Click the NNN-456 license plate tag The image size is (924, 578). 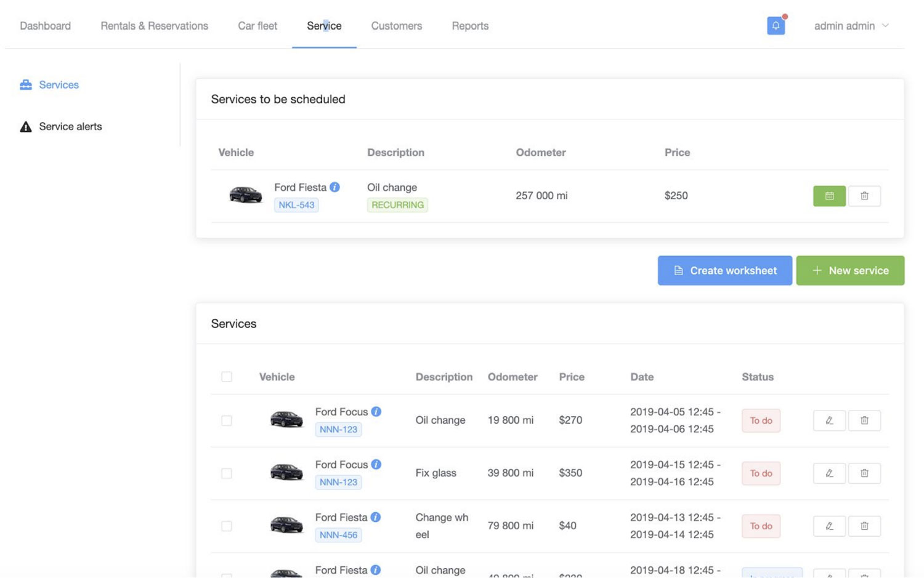[x=338, y=536]
